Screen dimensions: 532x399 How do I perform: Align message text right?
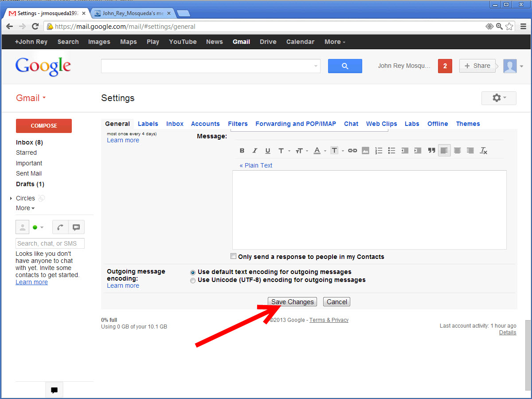(x=470, y=151)
